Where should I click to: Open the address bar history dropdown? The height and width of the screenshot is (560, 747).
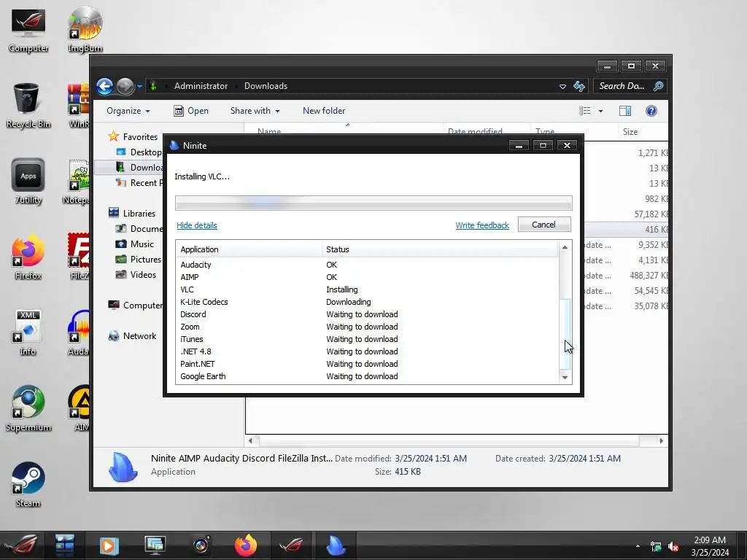pos(562,86)
